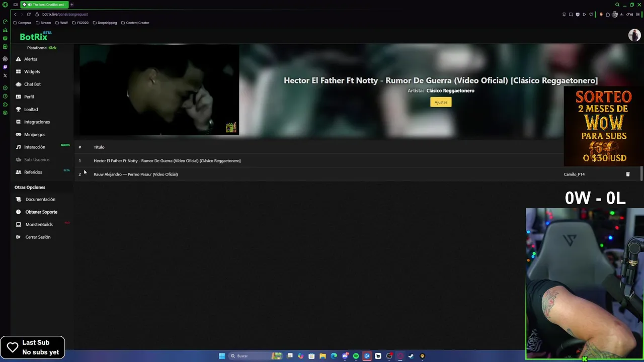
Task: Open OBS Studio from taskbar
Action: (x=389, y=356)
